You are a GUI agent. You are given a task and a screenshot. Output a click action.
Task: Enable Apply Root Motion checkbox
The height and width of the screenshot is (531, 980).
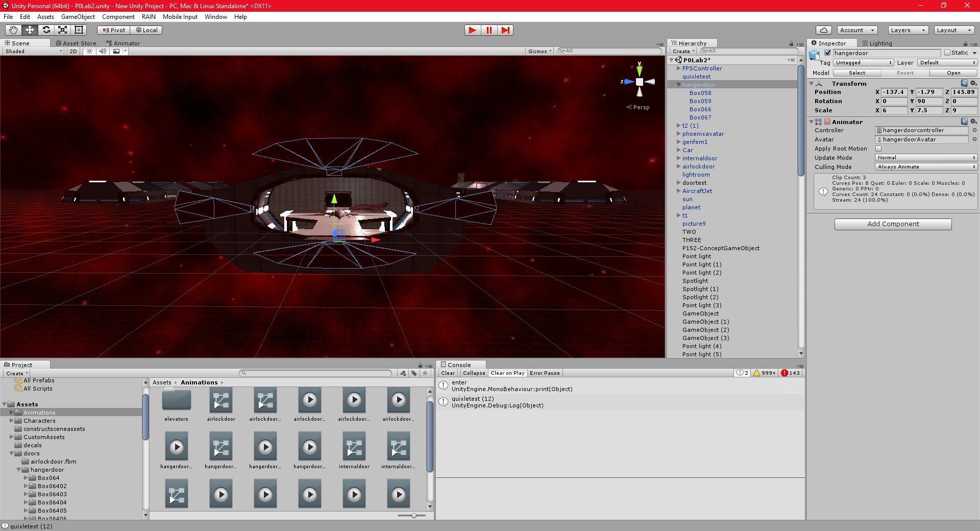[878, 149]
